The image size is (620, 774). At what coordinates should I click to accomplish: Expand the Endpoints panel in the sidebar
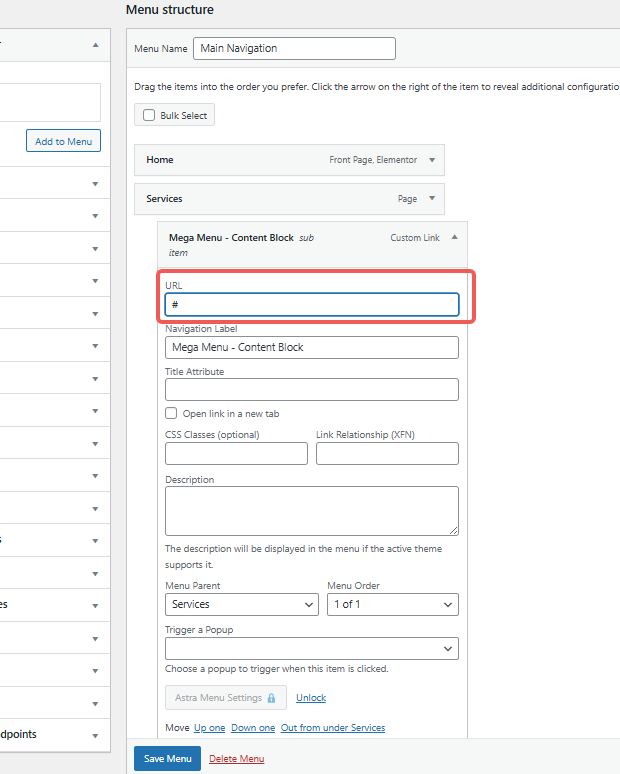(x=95, y=735)
